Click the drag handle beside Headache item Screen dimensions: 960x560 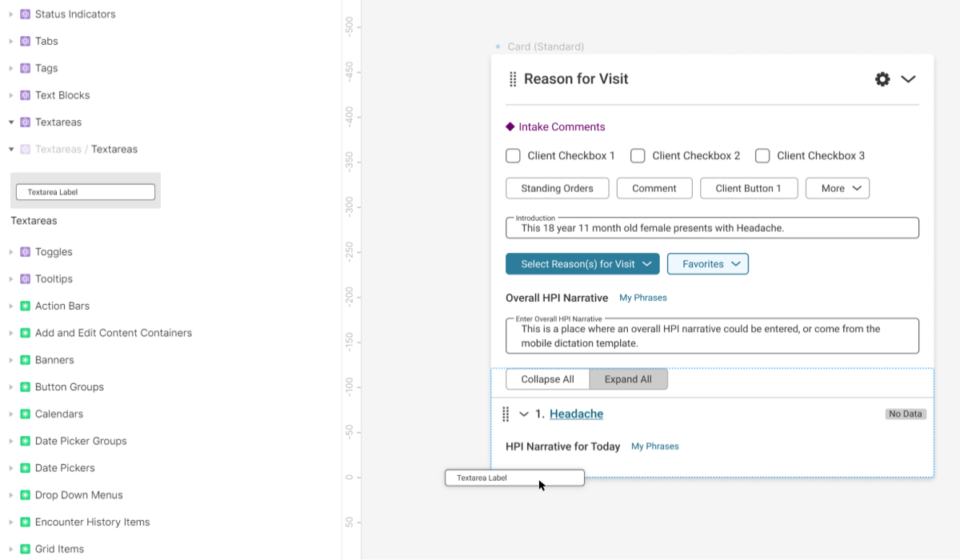(x=506, y=414)
